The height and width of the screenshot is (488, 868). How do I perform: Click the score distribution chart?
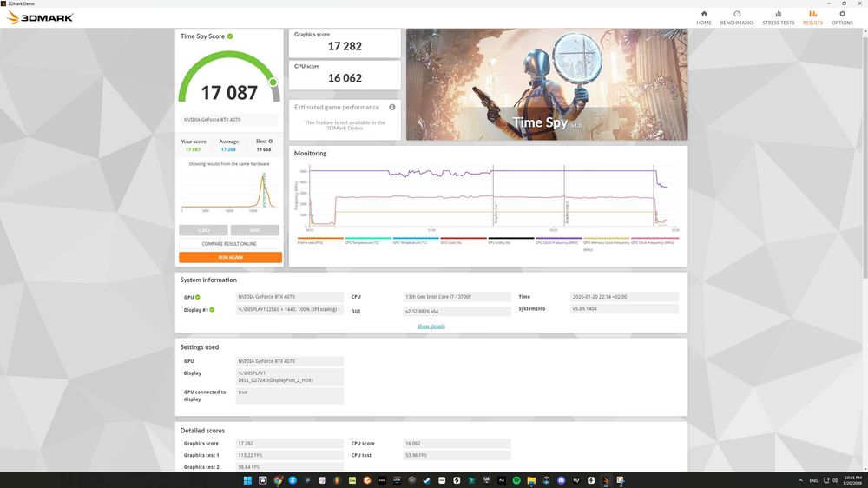click(x=228, y=191)
